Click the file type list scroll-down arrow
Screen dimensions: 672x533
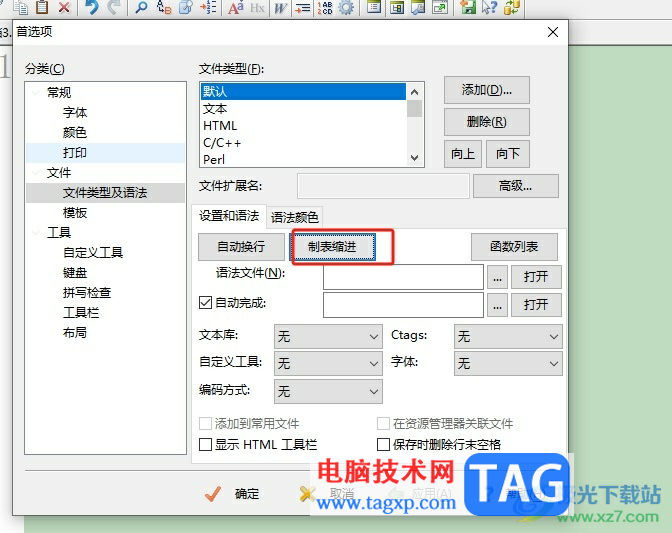414,158
